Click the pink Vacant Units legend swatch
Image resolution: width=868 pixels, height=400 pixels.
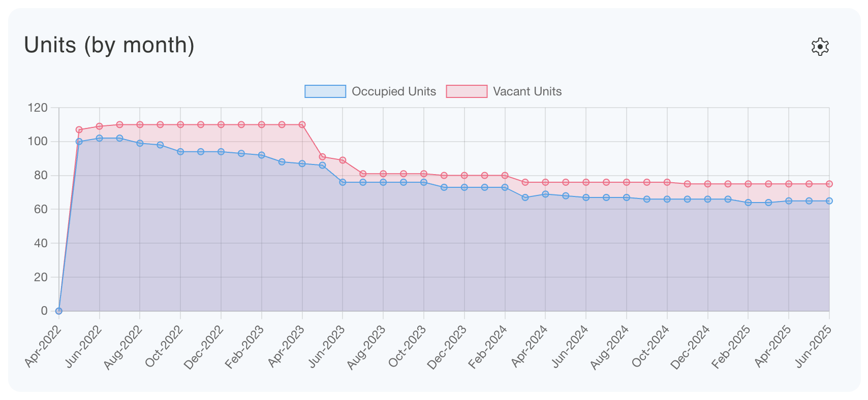pyautogui.click(x=466, y=91)
